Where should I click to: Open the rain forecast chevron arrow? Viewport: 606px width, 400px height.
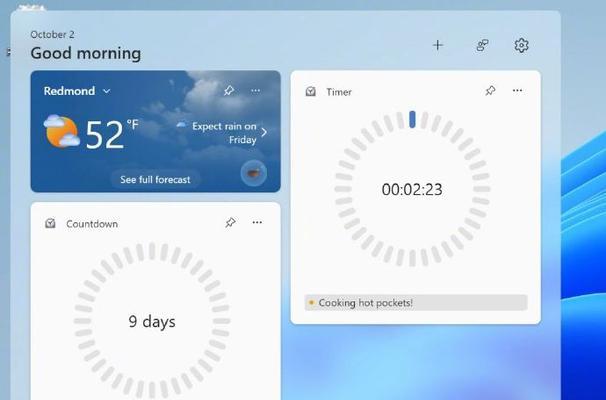pos(264,133)
